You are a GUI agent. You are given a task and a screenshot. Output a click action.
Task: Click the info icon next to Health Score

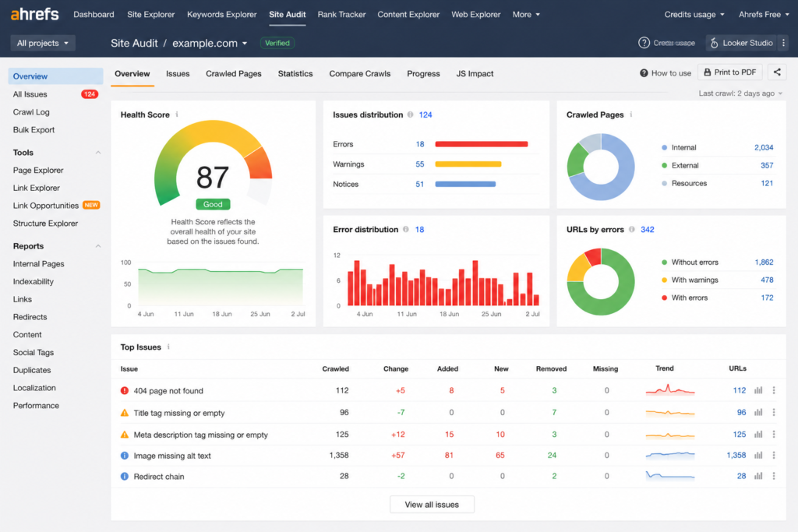click(x=177, y=115)
